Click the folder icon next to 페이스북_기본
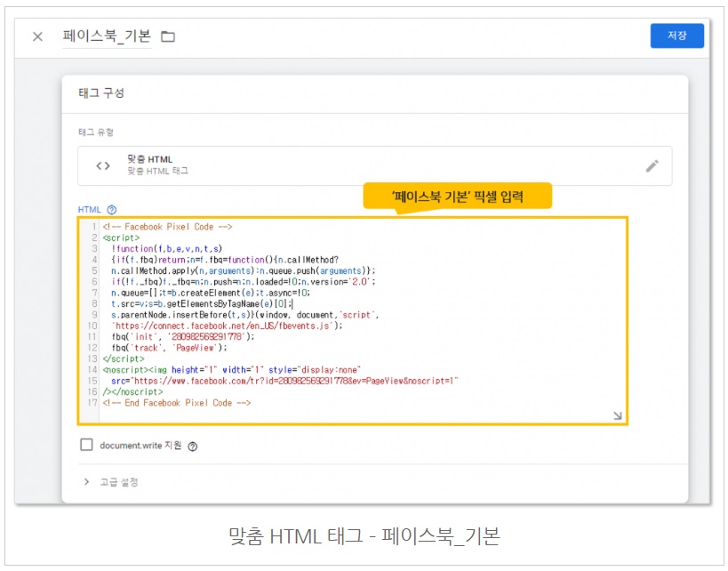 pyautogui.click(x=168, y=36)
